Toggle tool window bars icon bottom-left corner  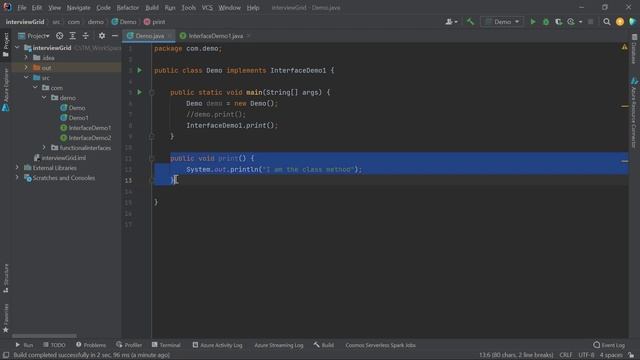(6, 356)
